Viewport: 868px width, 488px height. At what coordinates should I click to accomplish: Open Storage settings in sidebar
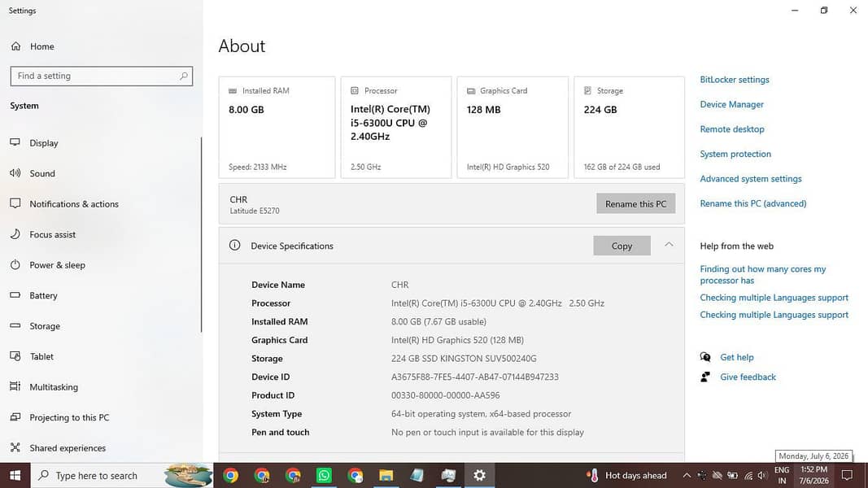[44, 326]
